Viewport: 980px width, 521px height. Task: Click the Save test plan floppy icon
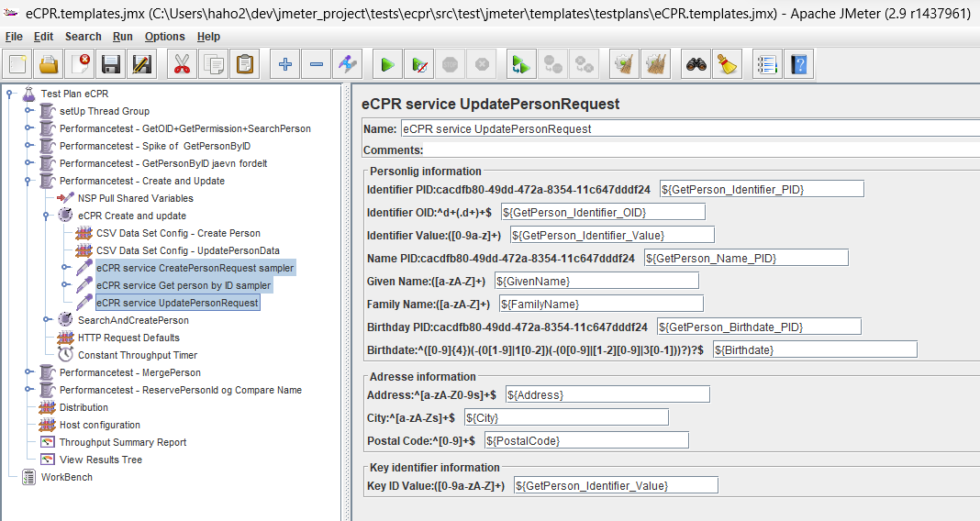pyautogui.click(x=111, y=64)
